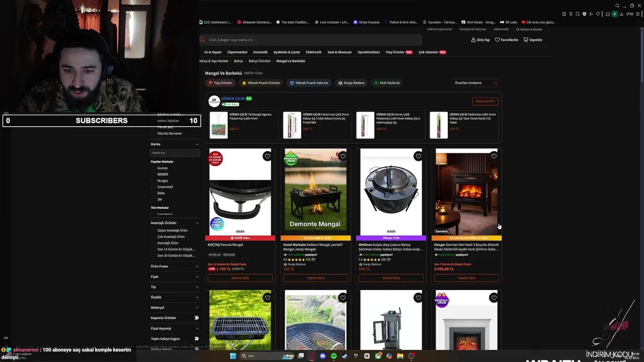Expand the Fiyat filter

click(x=197, y=277)
